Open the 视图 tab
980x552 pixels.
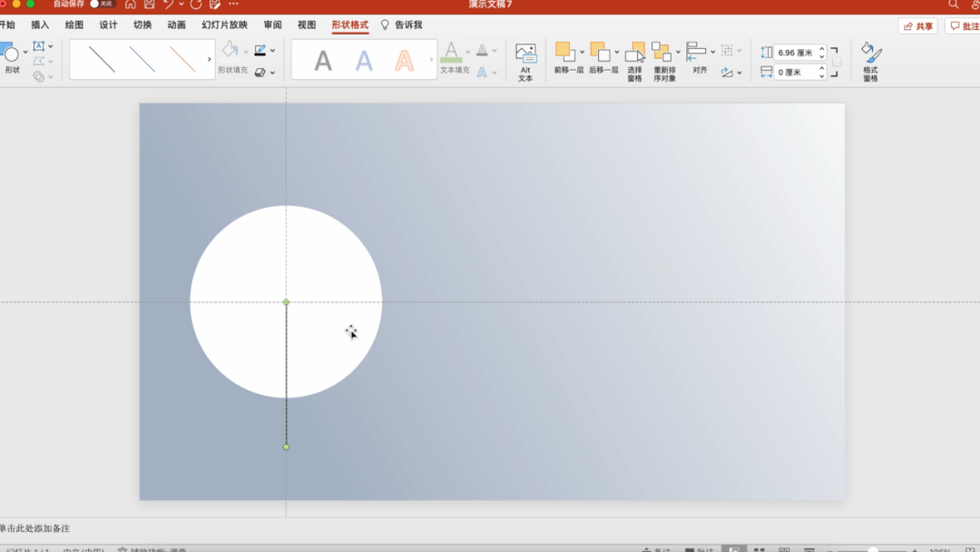pos(307,25)
